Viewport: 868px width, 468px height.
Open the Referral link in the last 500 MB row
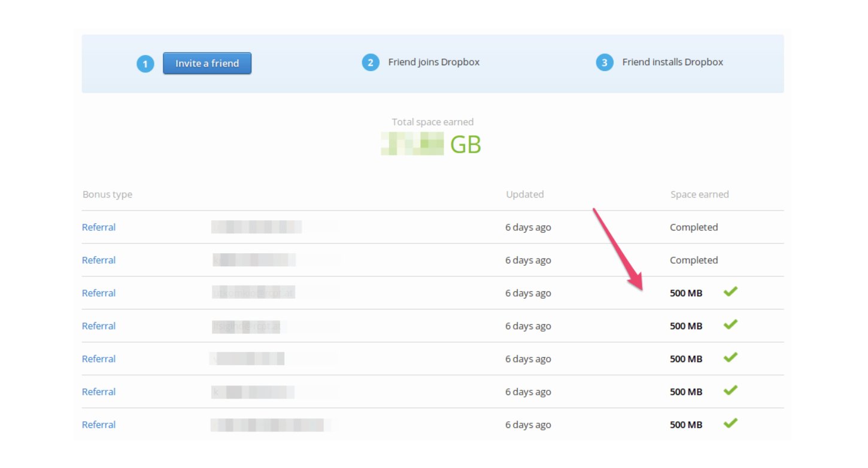pyautogui.click(x=99, y=425)
